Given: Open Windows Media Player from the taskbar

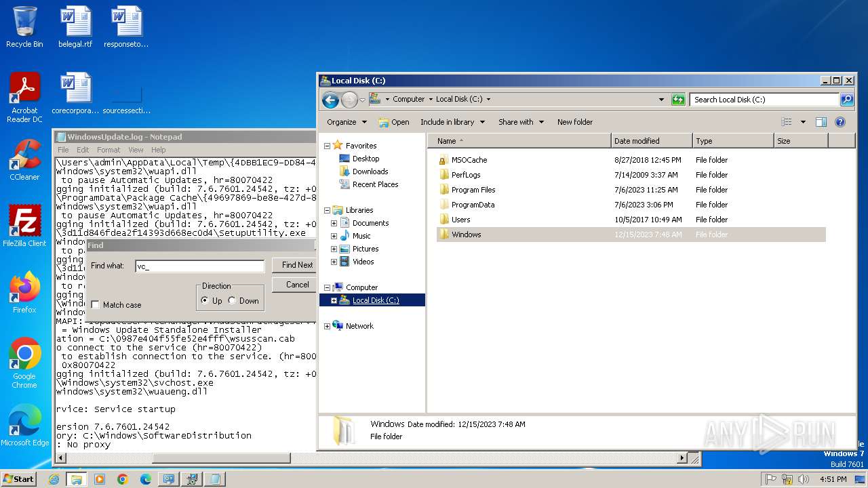Looking at the screenshot, I should [x=100, y=479].
